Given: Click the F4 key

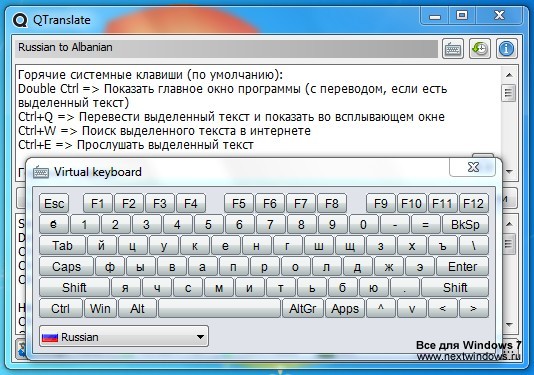Looking at the screenshot, I should (x=191, y=204).
